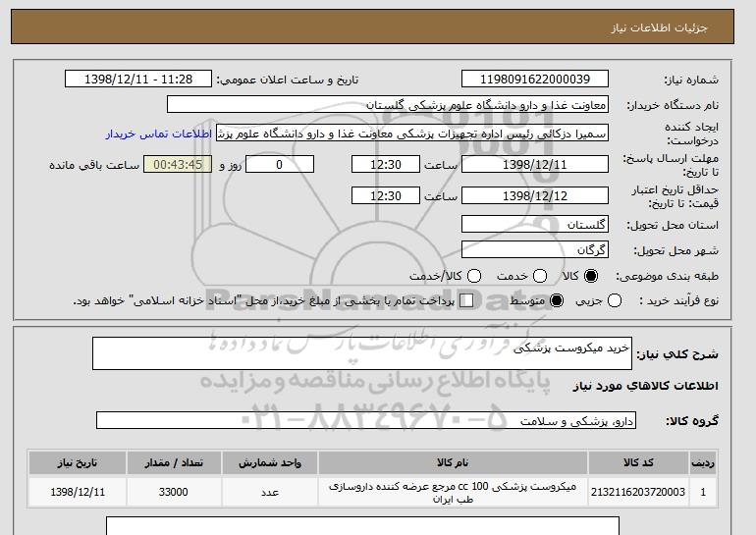The width and height of the screenshot is (756, 535).
Task: Click the تعداد / مقدار column header
Action: [x=174, y=462]
